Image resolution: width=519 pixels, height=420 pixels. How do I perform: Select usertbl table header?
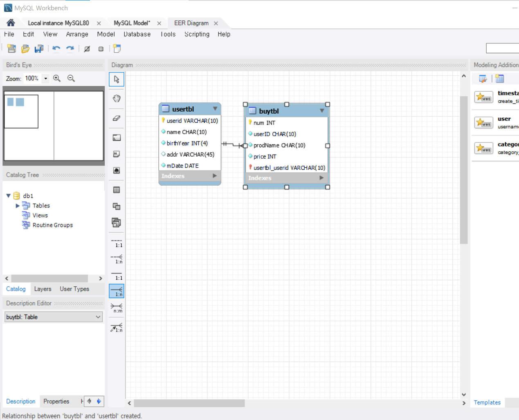point(190,109)
